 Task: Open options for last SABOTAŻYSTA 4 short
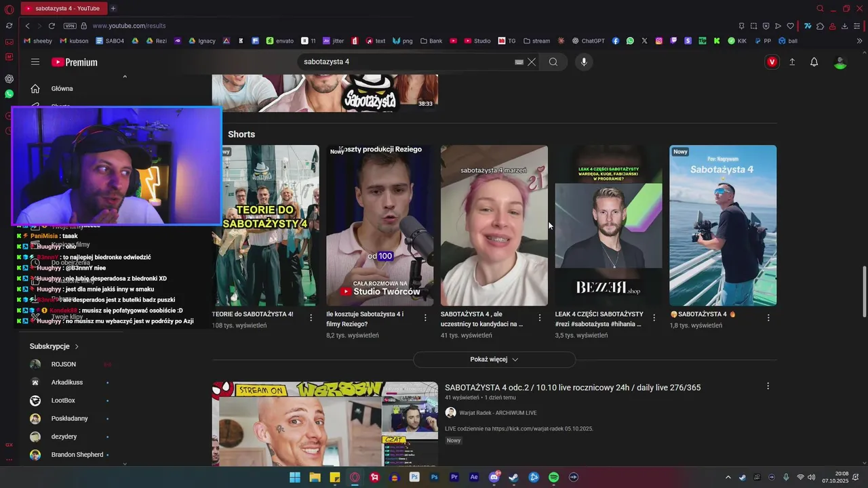click(768, 317)
